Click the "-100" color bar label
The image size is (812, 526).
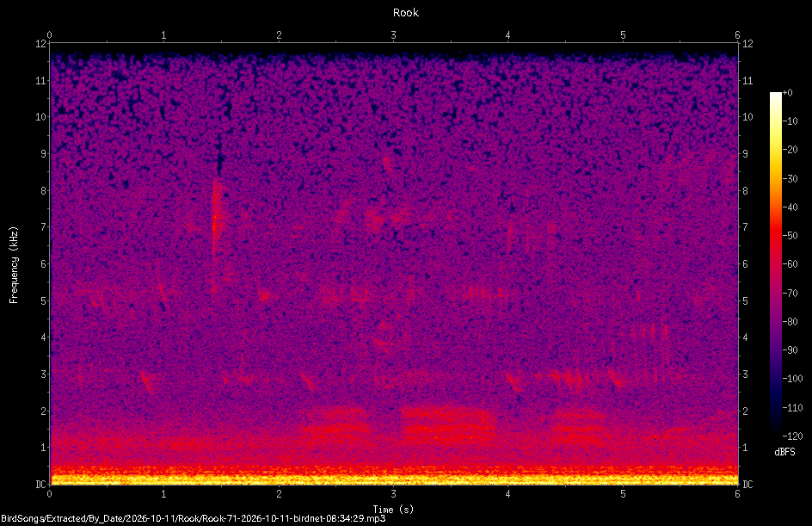coord(792,379)
